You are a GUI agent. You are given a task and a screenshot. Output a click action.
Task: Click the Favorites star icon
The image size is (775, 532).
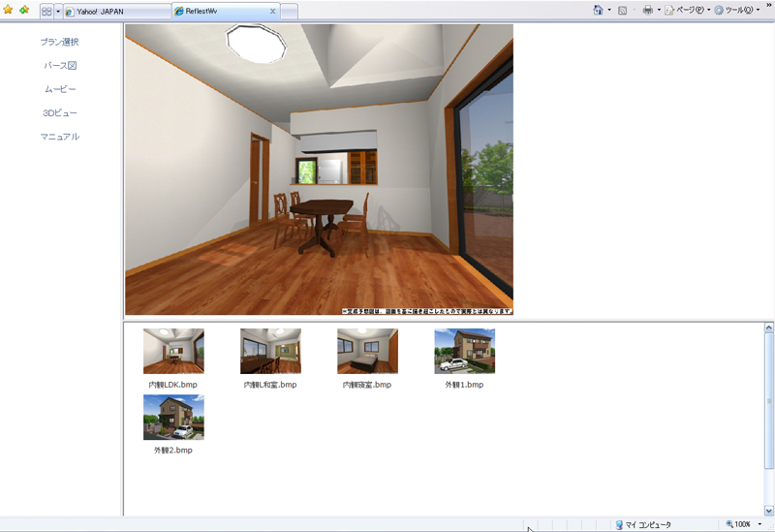coord(9,10)
